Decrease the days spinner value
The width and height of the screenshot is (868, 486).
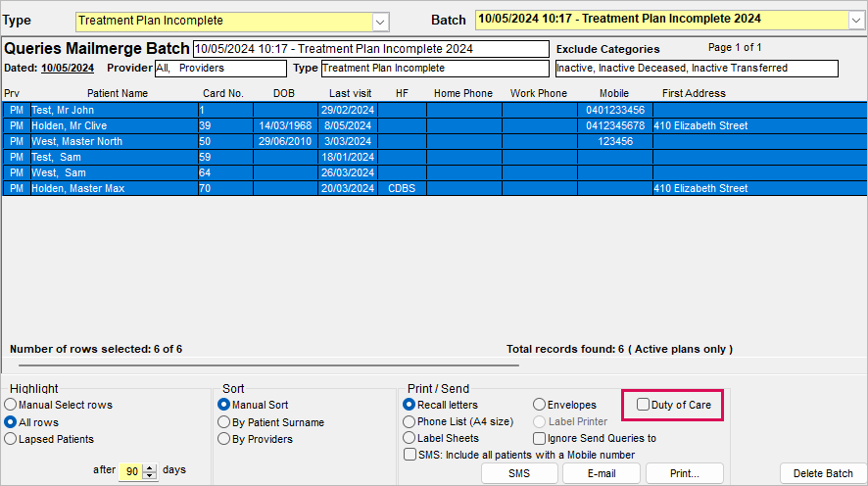pyautogui.click(x=150, y=475)
